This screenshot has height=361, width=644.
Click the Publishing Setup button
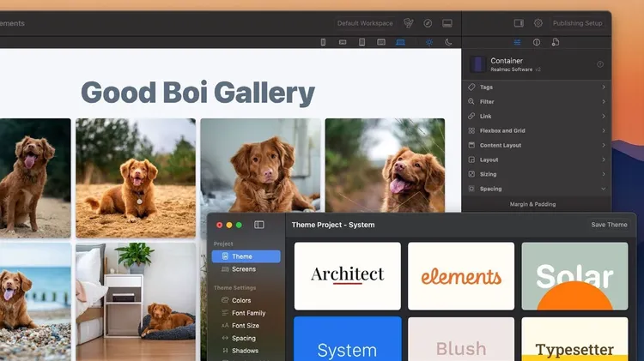[578, 23]
